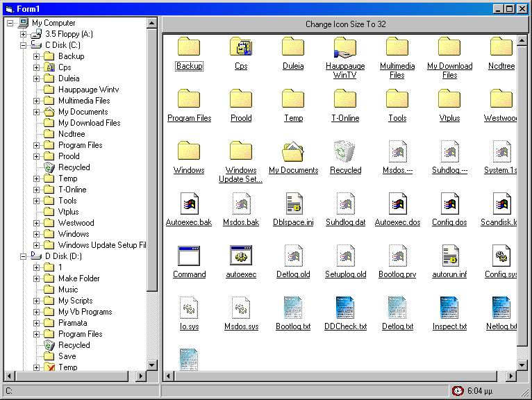Select Westwood in the folder tree
532x400 pixels.
(76, 223)
